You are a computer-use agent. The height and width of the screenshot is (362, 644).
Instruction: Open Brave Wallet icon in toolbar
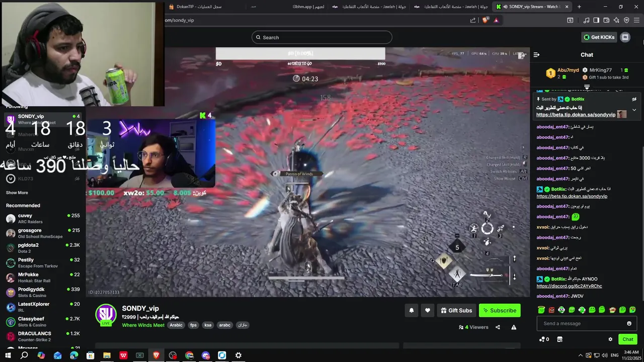click(606, 20)
